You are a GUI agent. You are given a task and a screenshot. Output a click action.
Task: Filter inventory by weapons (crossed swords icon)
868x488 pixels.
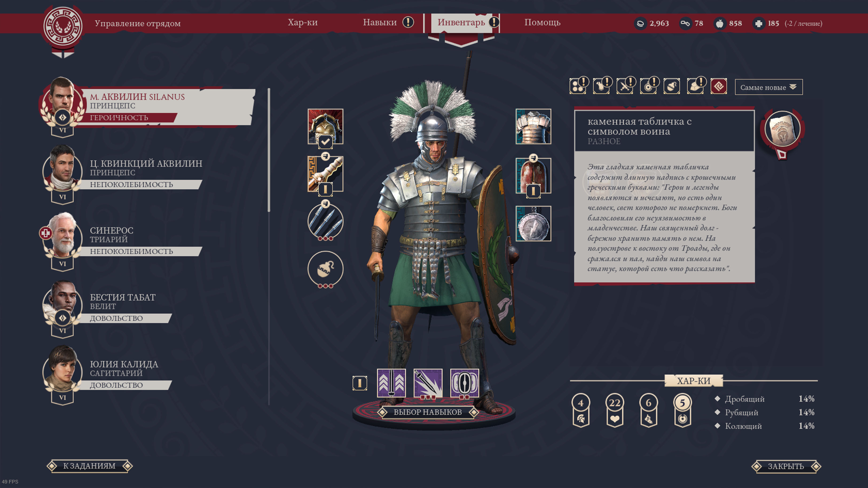pos(625,87)
